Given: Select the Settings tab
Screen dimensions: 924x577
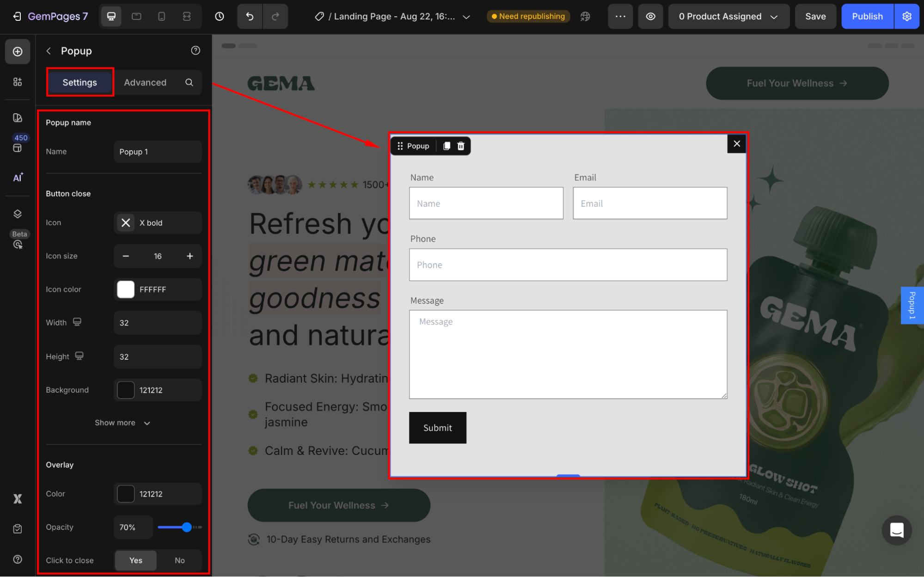Looking at the screenshot, I should (80, 82).
